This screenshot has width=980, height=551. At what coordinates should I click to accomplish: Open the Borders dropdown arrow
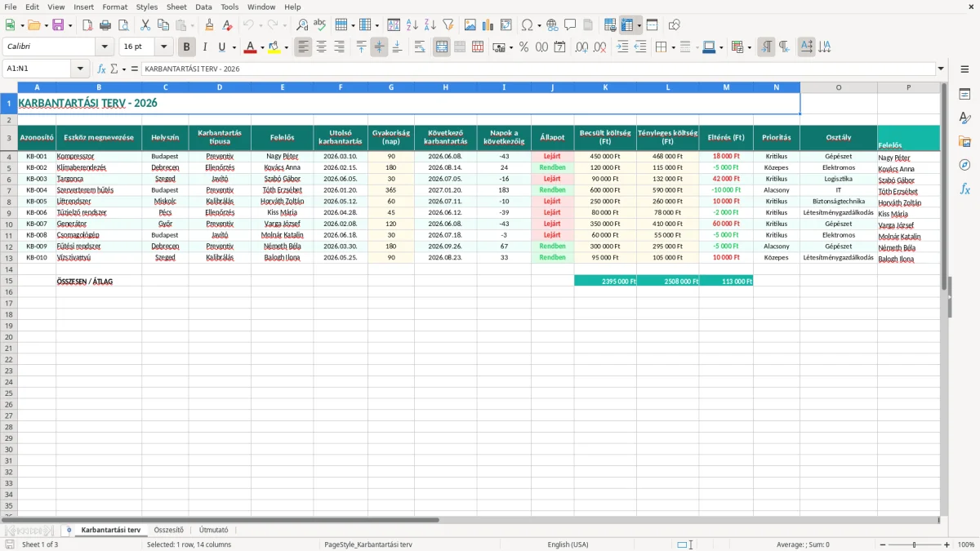tap(673, 47)
